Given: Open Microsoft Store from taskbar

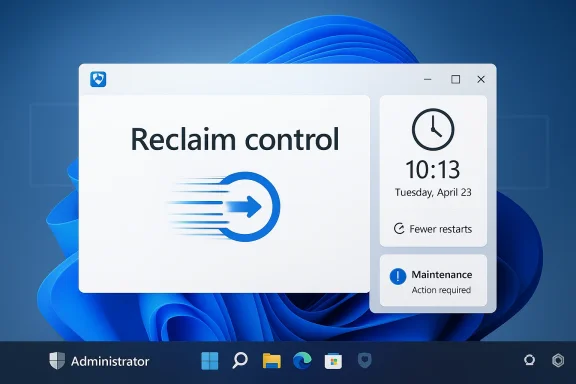Looking at the screenshot, I should click(333, 361).
